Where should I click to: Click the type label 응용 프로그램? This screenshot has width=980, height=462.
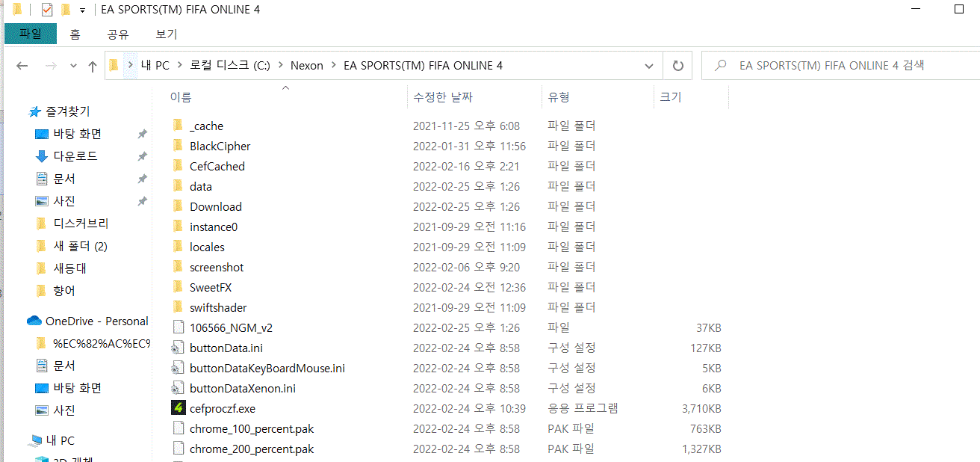pyautogui.click(x=583, y=408)
